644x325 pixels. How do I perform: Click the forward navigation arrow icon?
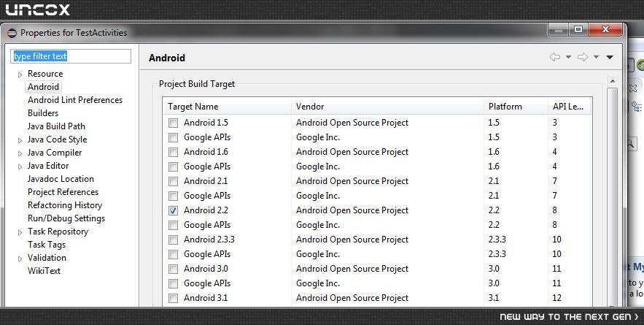coord(583,57)
